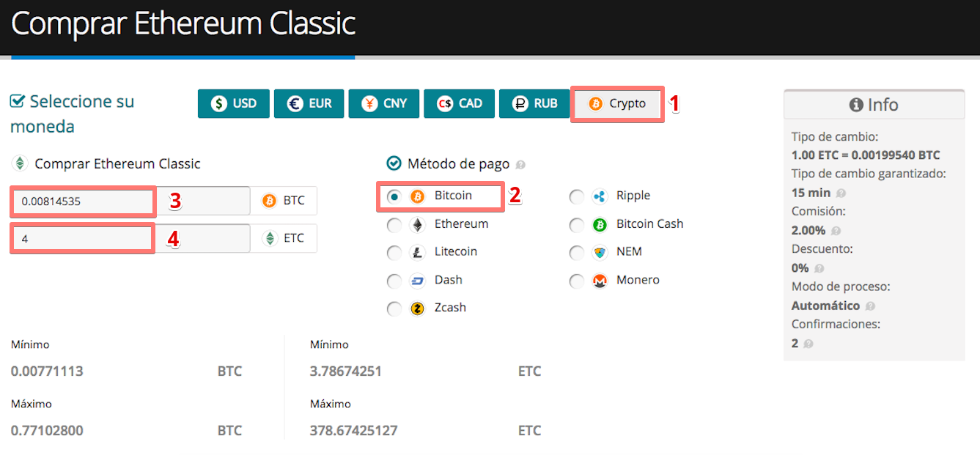
Task: Click the info circle icon in the Info header
Action: click(x=856, y=105)
